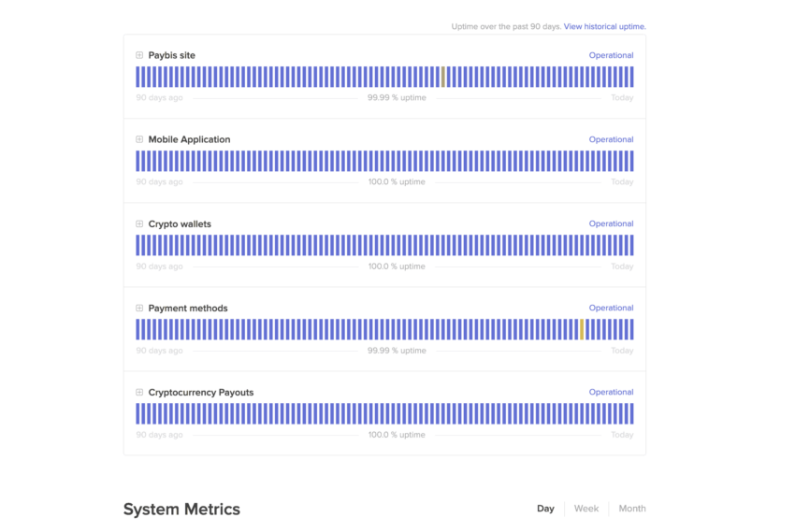Click the Operational status of Mobile Application
Viewport: 795px width, 532px height.
click(x=611, y=139)
